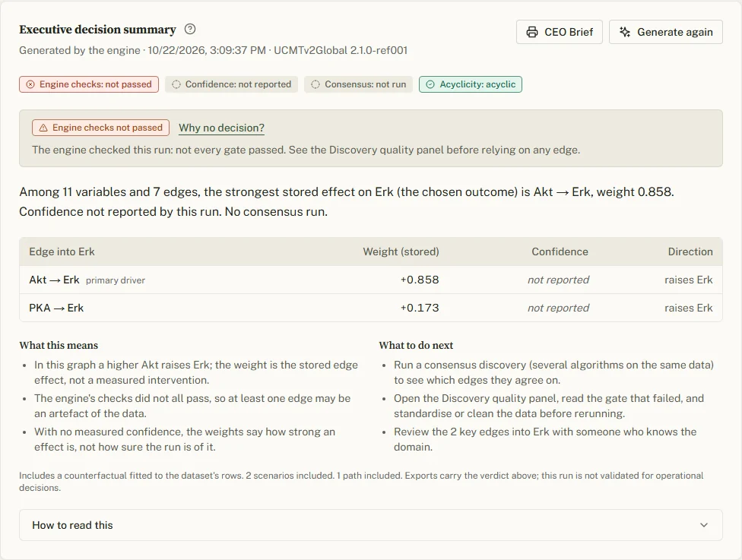
Task: Click the 'What to do next' heading
Action: 416,345
